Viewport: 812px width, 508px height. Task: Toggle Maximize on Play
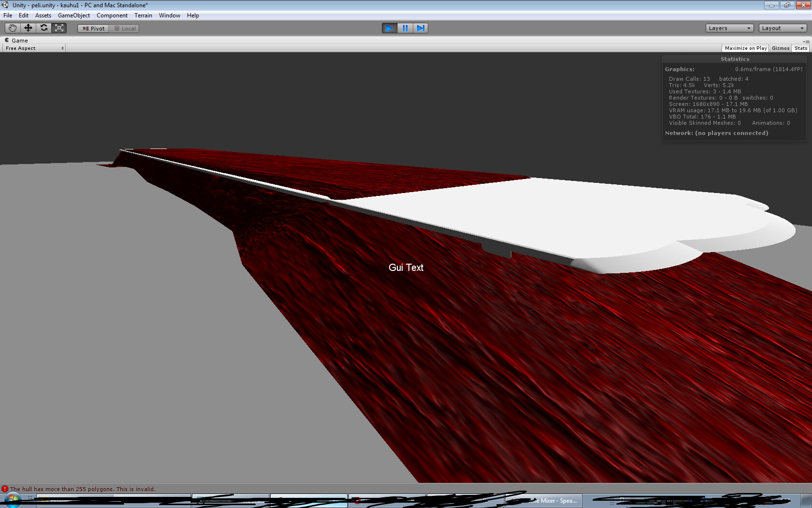[x=745, y=48]
